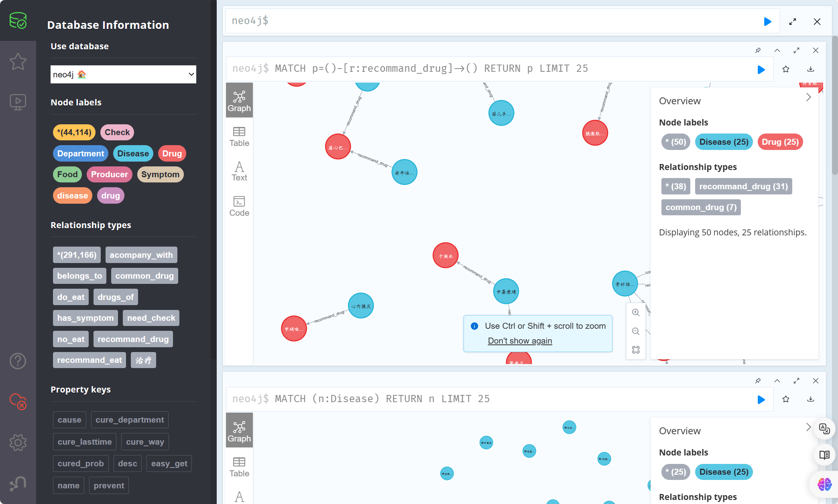This screenshot has height=504, width=838.
Task: Click the "Don't show again" link
Action: coord(520,341)
